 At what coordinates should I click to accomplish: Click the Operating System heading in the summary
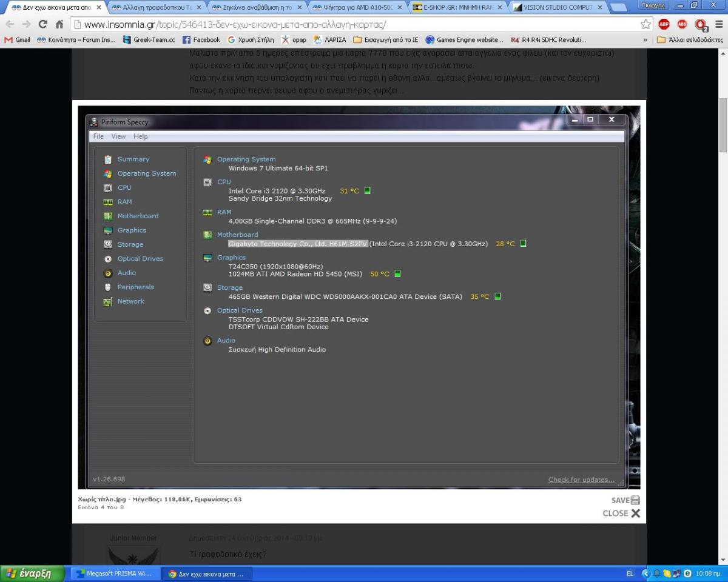pos(246,159)
